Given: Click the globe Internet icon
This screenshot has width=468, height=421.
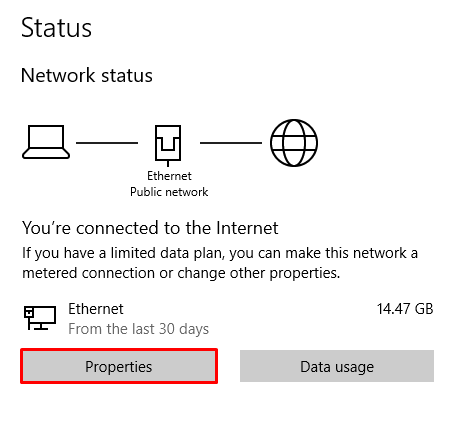Looking at the screenshot, I should [x=294, y=143].
